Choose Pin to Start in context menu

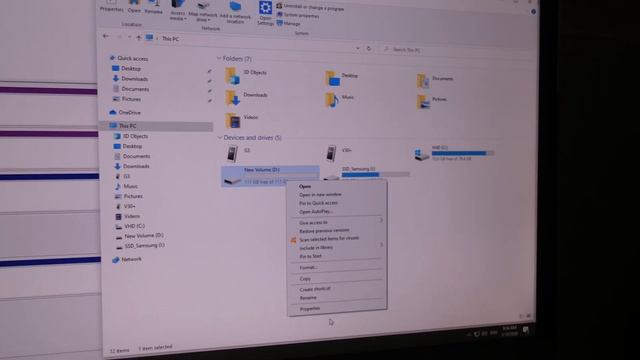(311, 256)
